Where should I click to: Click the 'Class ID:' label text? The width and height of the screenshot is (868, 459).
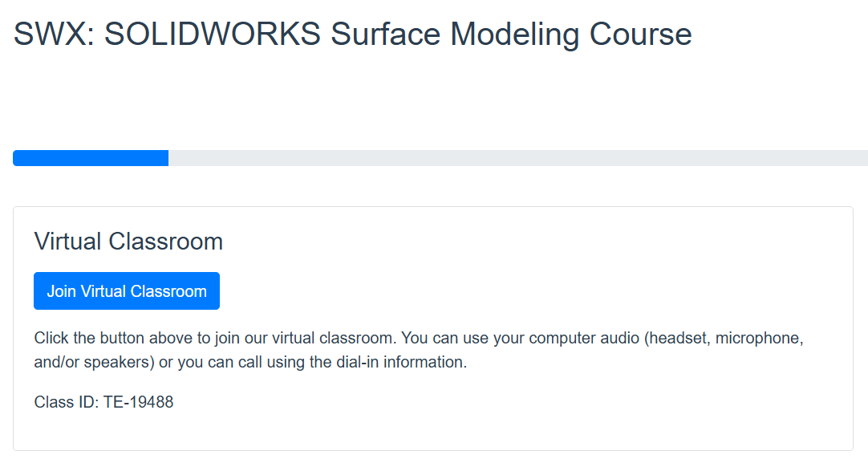click(x=66, y=402)
